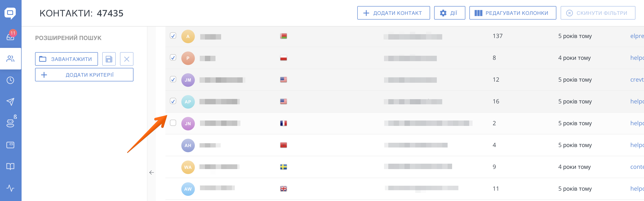644x201 pixels.
Task: Open the ДІЇ actions dropdown
Action: (x=449, y=13)
